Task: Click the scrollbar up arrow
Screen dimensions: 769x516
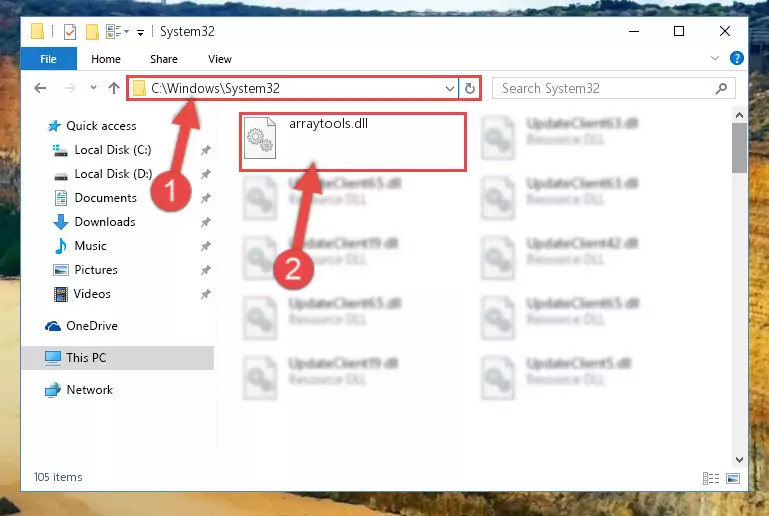Action: point(739,116)
